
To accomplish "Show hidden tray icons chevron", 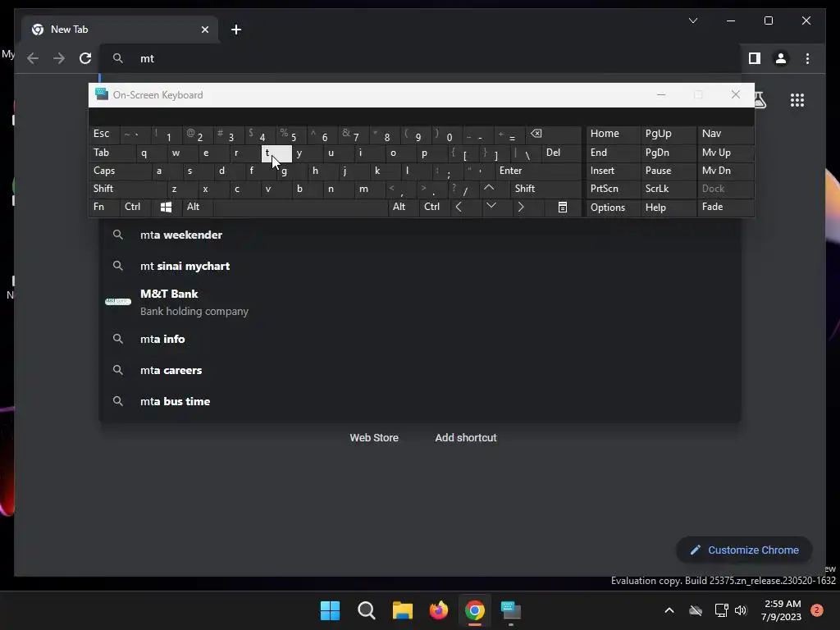I will (x=669, y=610).
